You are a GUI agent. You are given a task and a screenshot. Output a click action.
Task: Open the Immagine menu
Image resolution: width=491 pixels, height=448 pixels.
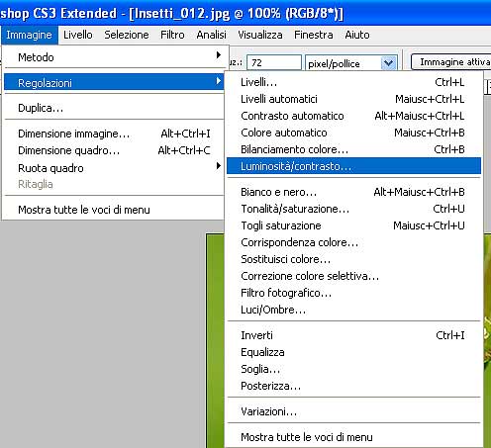click(29, 35)
